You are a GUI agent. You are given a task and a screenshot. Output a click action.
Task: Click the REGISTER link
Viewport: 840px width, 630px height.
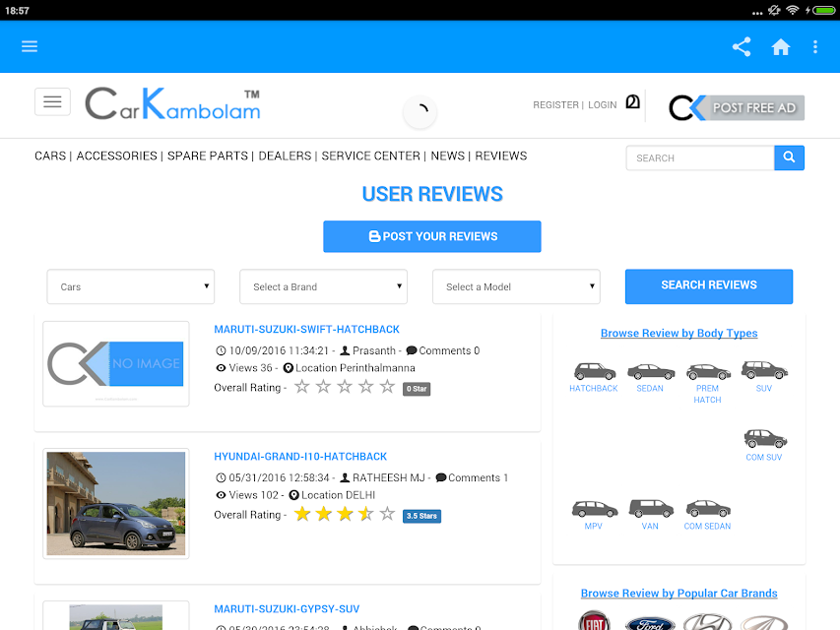(x=555, y=105)
